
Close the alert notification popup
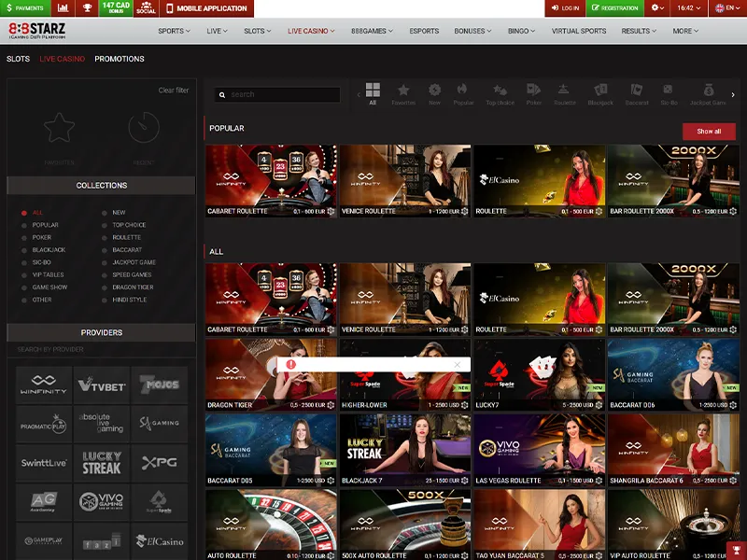click(x=458, y=365)
